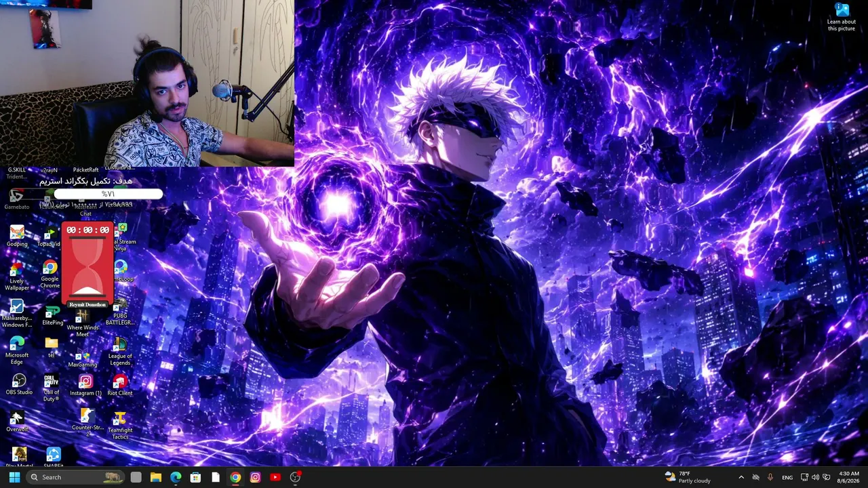Screen dimensions: 868x488
Task: Open the Riot Client desktop shortcut
Action: click(x=120, y=385)
